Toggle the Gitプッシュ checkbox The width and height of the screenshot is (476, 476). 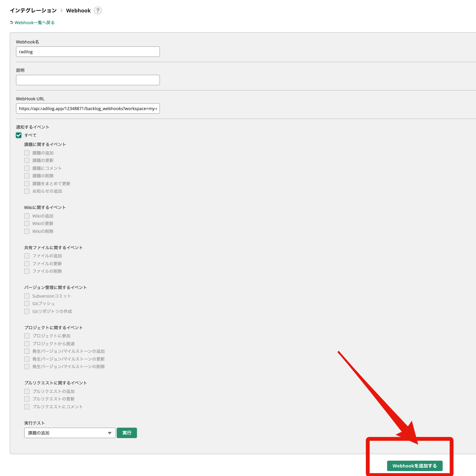click(27, 304)
